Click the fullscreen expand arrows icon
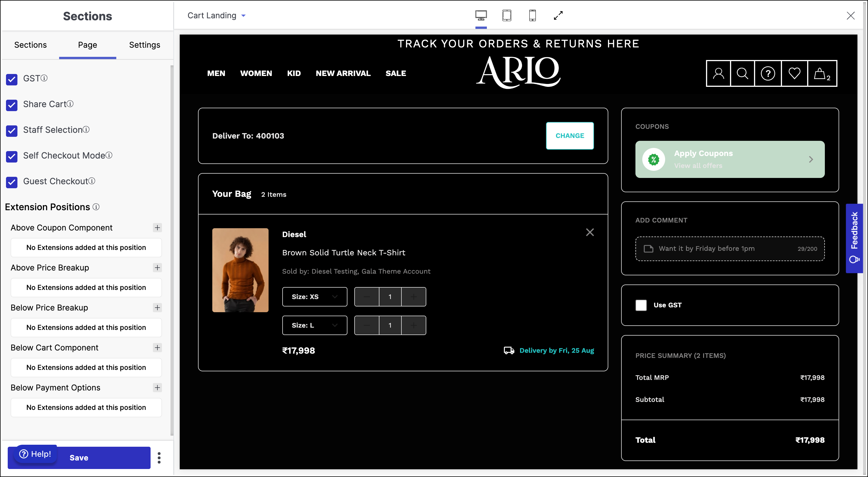 558,15
